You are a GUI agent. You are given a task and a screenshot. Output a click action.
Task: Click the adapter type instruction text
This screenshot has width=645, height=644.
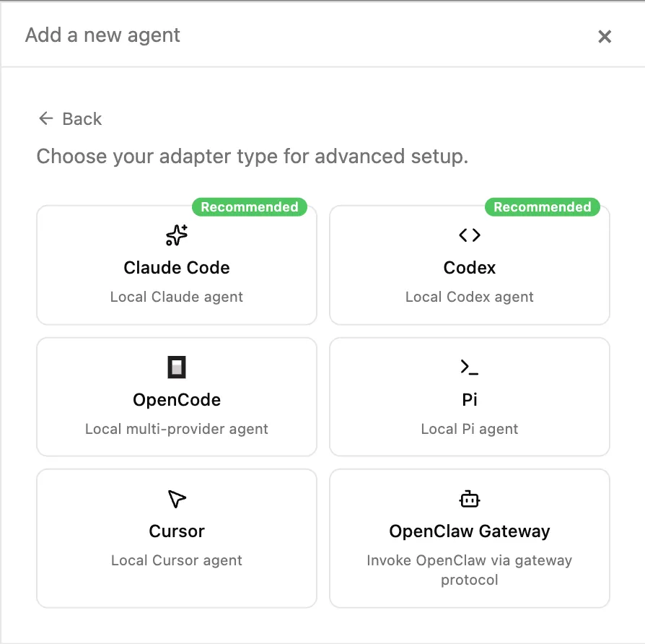click(x=252, y=156)
